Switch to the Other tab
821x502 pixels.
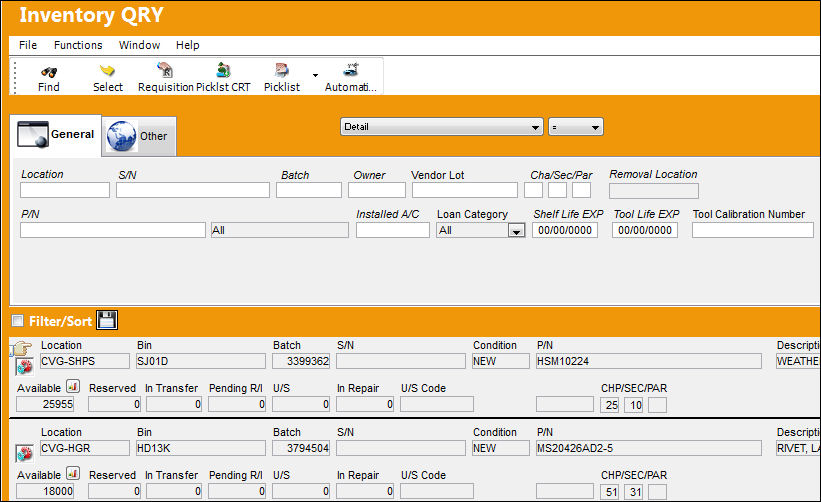click(139, 136)
